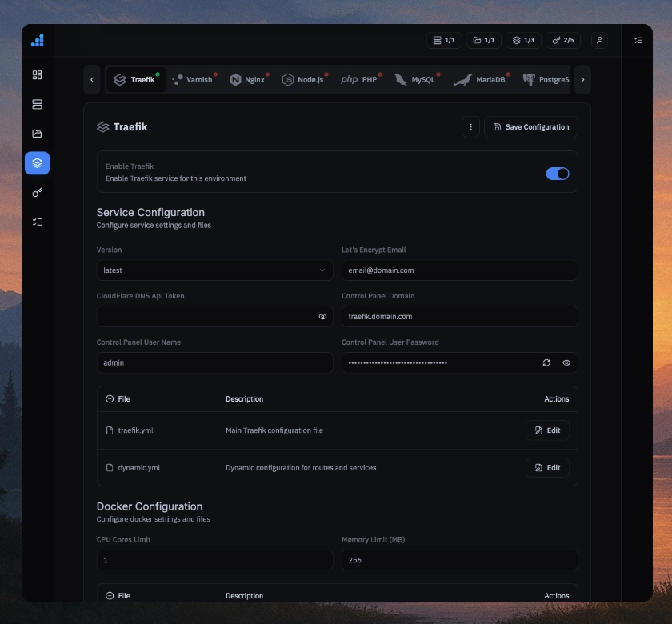Screen dimensions: 672x624
Task: Click the Let's Encrypt Email field
Action: 459,270
